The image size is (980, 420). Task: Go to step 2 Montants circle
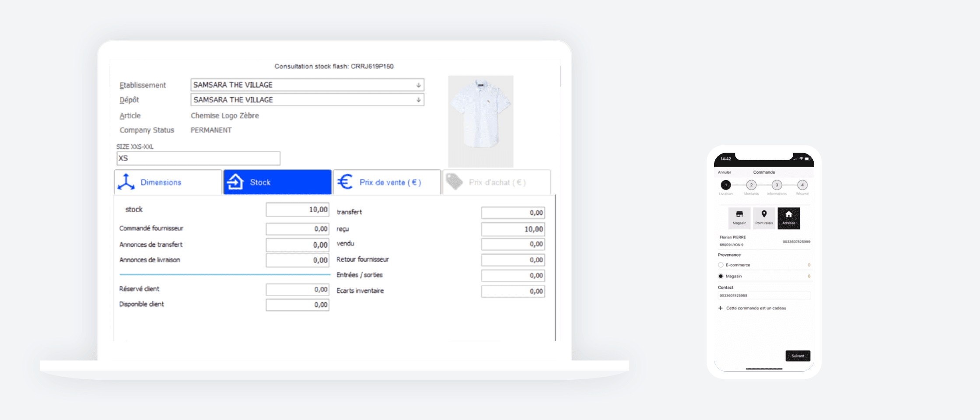coord(751,185)
